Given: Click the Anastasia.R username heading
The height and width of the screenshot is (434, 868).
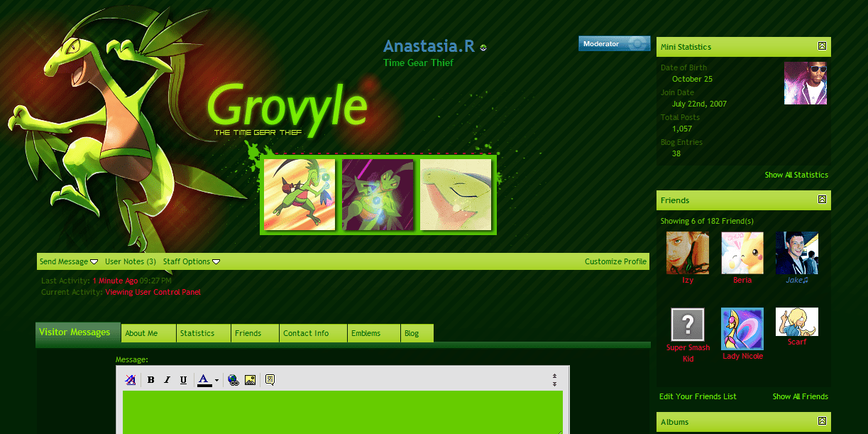Looking at the screenshot, I should pos(429,46).
